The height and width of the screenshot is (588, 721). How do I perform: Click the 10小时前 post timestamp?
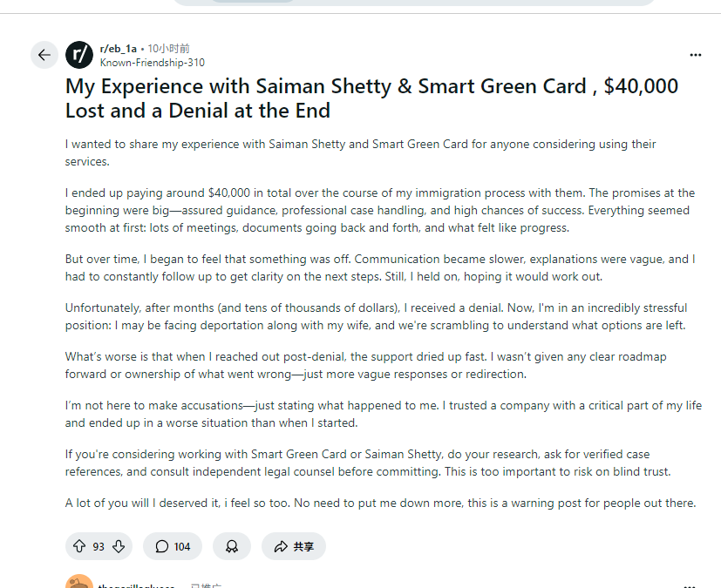[168, 49]
